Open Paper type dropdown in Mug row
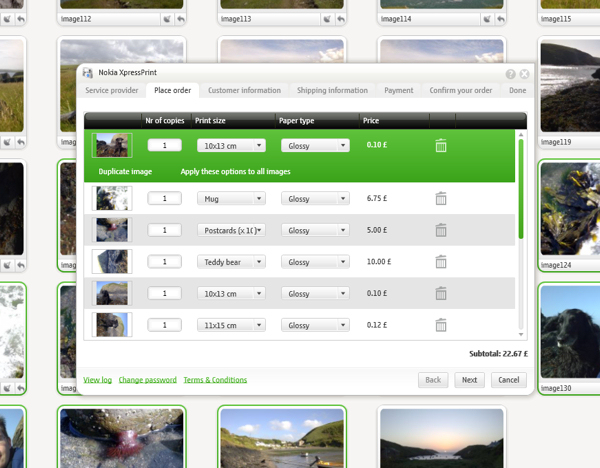The height and width of the screenshot is (468, 600). point(315,199)
